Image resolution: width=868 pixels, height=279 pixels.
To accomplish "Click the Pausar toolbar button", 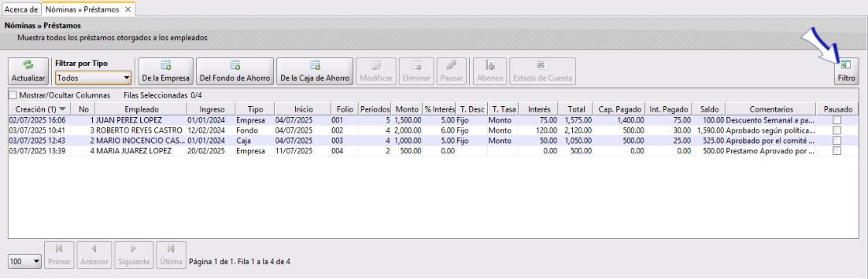I will pyautogui.click(x=451, y=71).
